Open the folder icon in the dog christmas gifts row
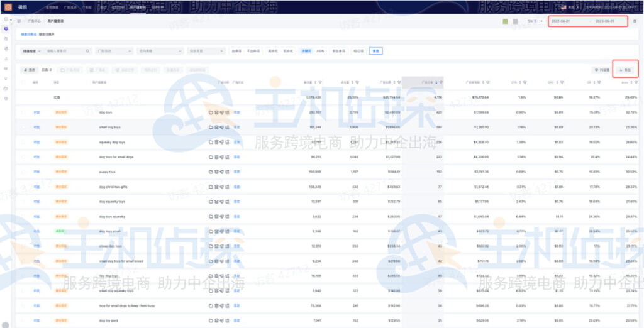Image resolution: width=644 pixels, height=328 pixels. click(211, 187)
